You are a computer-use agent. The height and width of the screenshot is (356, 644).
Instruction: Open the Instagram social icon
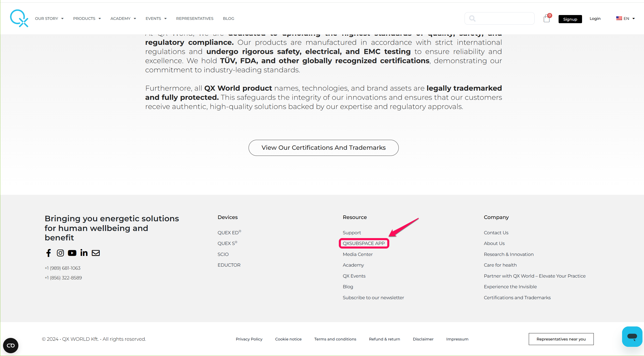(60, 253)
